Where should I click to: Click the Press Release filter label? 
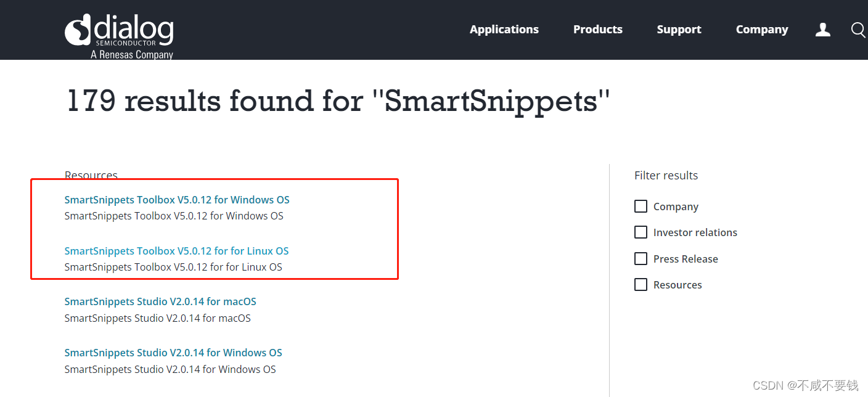[686, 259]
